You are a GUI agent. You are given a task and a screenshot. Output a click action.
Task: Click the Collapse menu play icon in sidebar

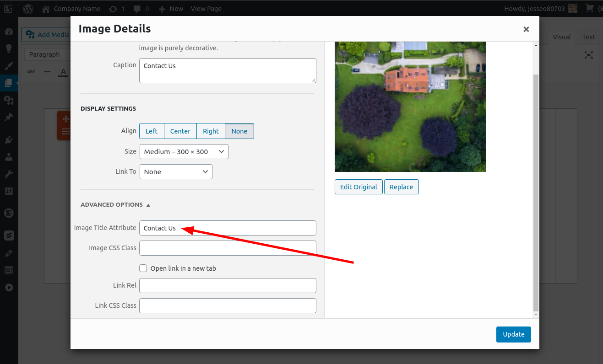click(9, 288)
